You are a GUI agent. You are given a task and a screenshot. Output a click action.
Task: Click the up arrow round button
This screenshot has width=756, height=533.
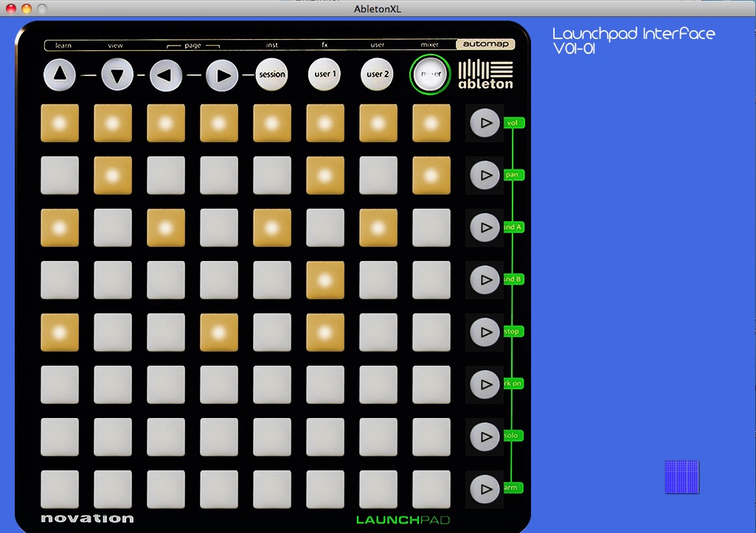(x=60, y=74)
